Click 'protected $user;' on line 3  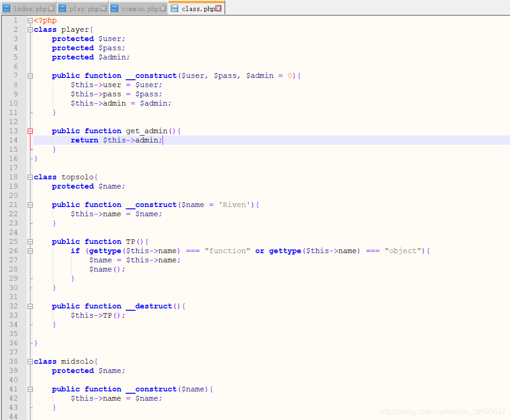click(89, 39)
